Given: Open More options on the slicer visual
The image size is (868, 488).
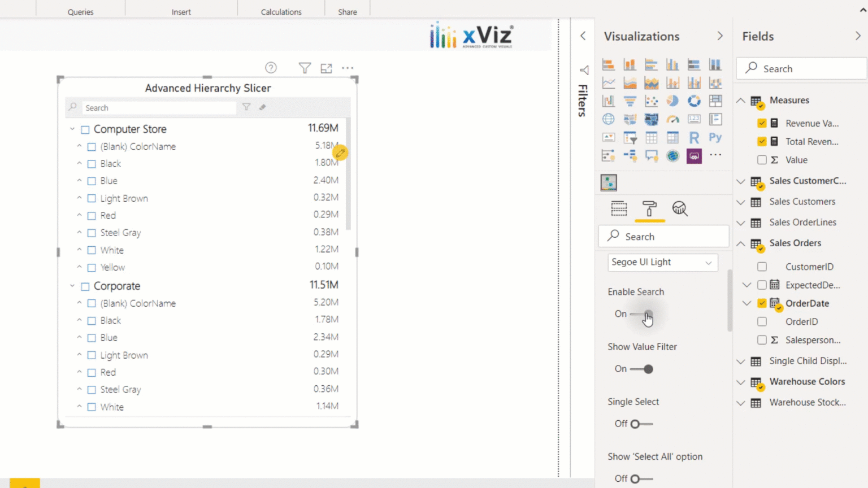Looking at the screenshot, I should (348, 68).
